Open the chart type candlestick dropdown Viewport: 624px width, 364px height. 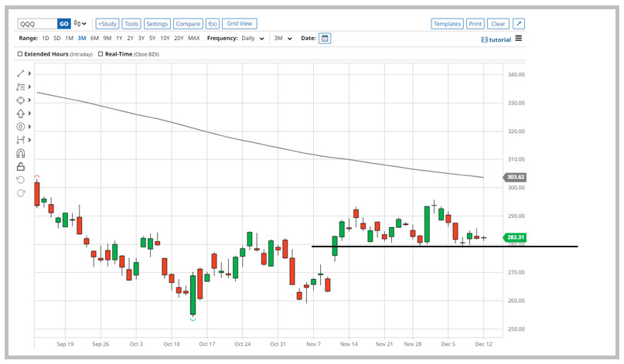(80, 24)
